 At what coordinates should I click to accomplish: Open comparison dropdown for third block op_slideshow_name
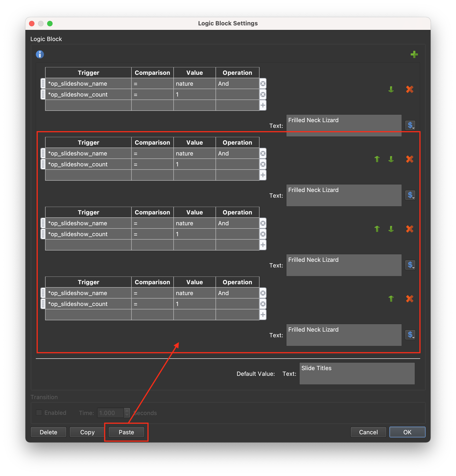152,223
